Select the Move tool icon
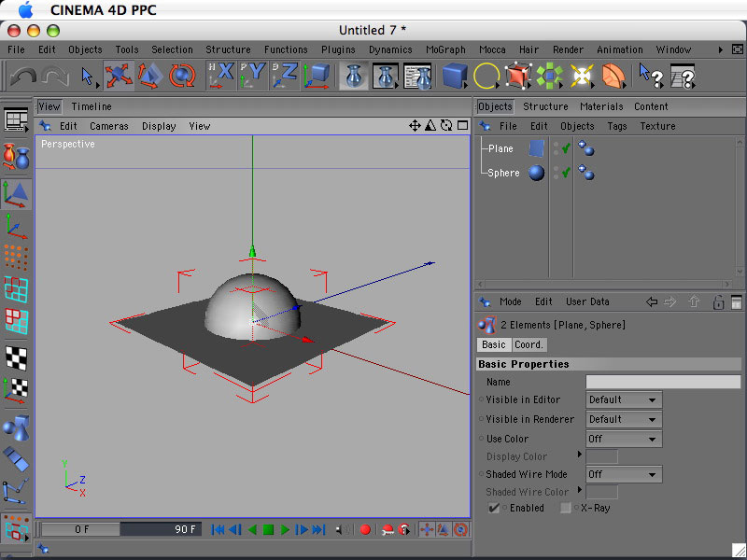This screenshot has width=747, height=560. (x=119, y=76)
